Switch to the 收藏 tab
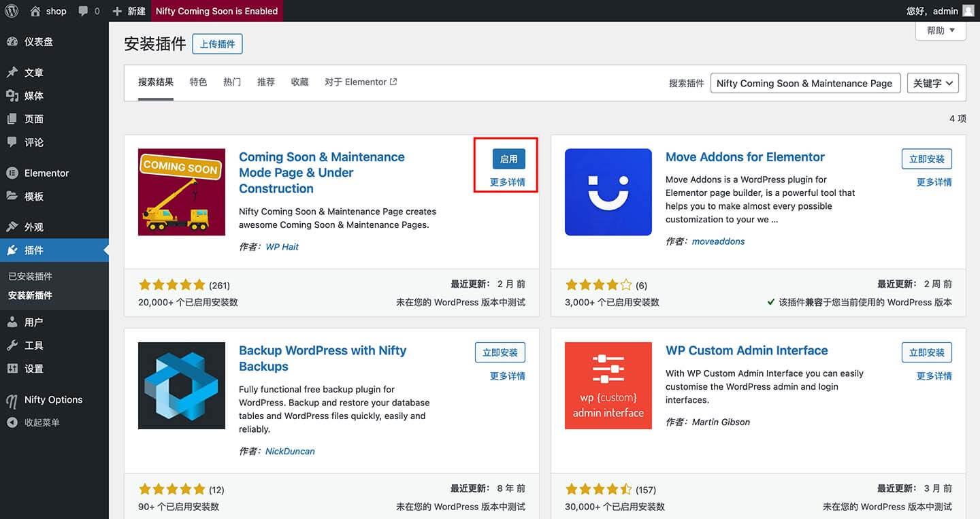 click(x=299, y=82)
